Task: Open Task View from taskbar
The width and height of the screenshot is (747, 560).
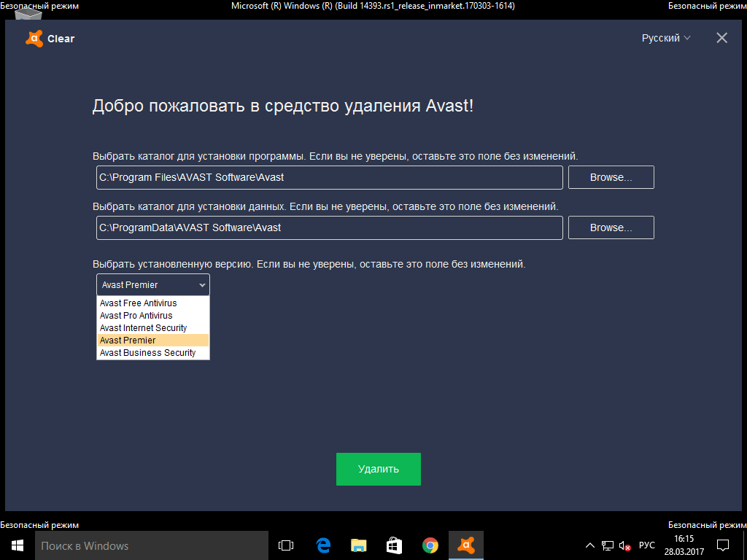Action: click(x=286, y=545)
